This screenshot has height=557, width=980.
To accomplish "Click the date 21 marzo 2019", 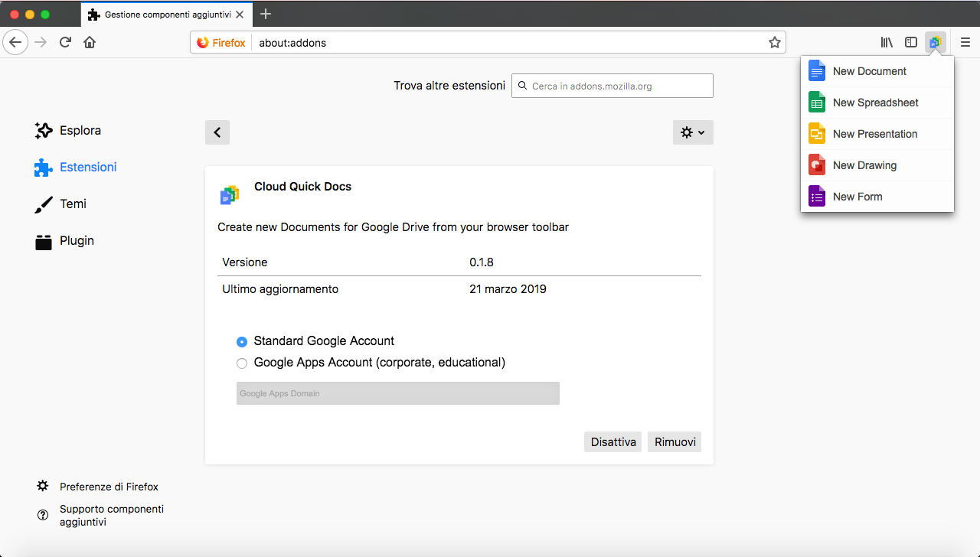I will (508, 289).
